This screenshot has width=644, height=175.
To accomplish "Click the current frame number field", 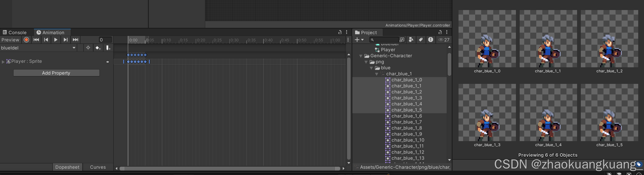I will 105,40.
